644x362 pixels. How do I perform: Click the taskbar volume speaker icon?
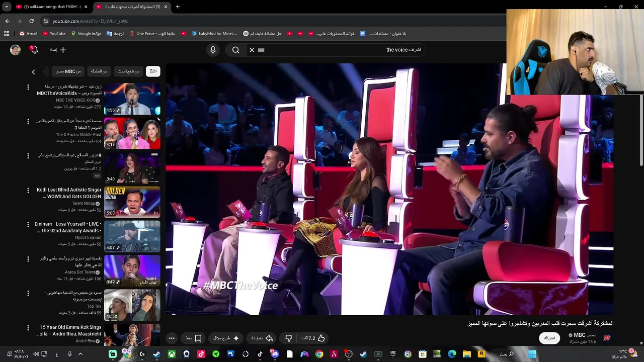(36, 354)
